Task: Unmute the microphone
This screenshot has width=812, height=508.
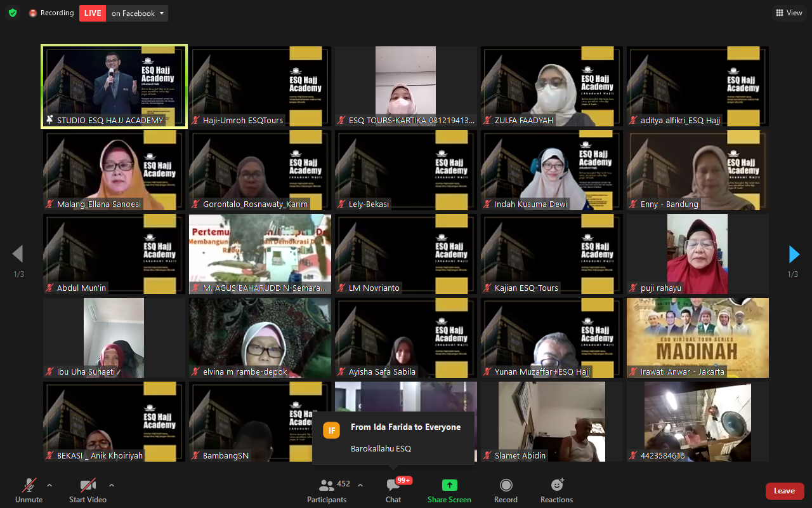Action: pos(29,490)
